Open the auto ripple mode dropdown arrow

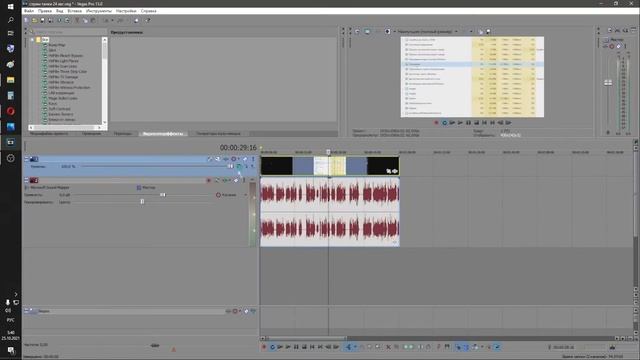[x=482, y=347]
